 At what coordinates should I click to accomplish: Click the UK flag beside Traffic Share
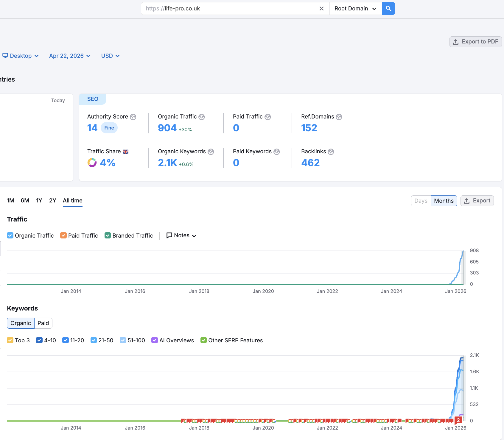125,151
